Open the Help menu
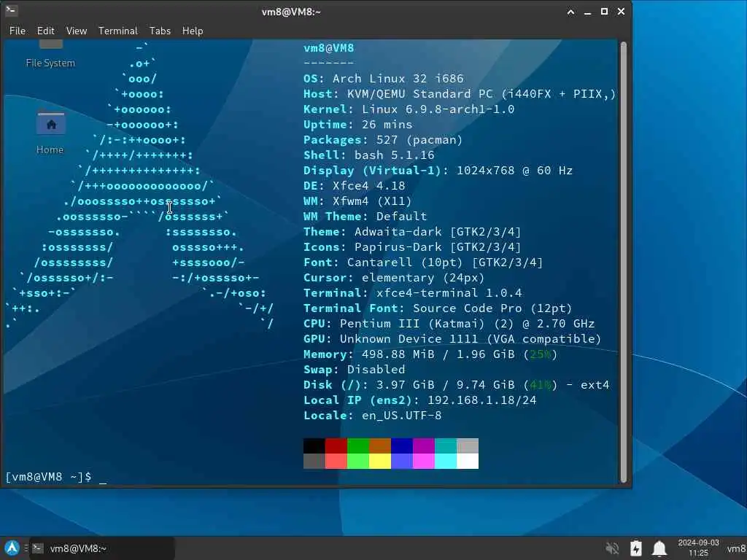 coord(193,31)
